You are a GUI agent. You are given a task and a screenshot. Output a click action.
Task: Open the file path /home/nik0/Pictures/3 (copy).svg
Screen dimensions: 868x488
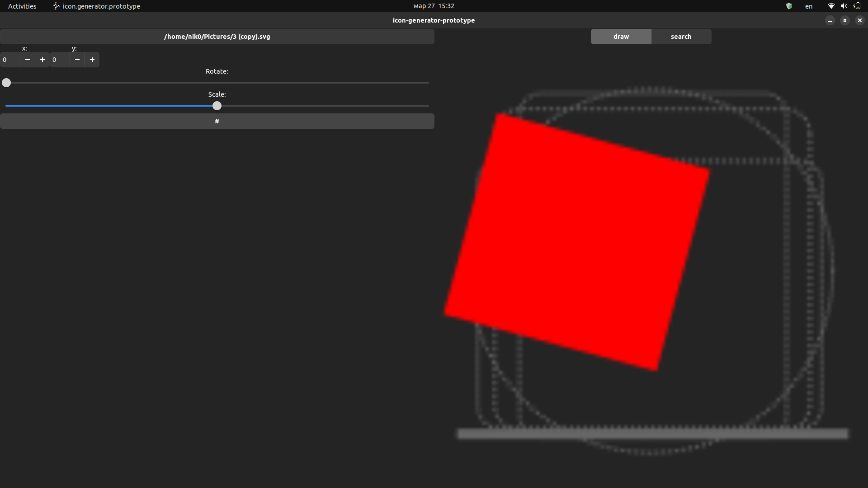[x=217, y=37]
